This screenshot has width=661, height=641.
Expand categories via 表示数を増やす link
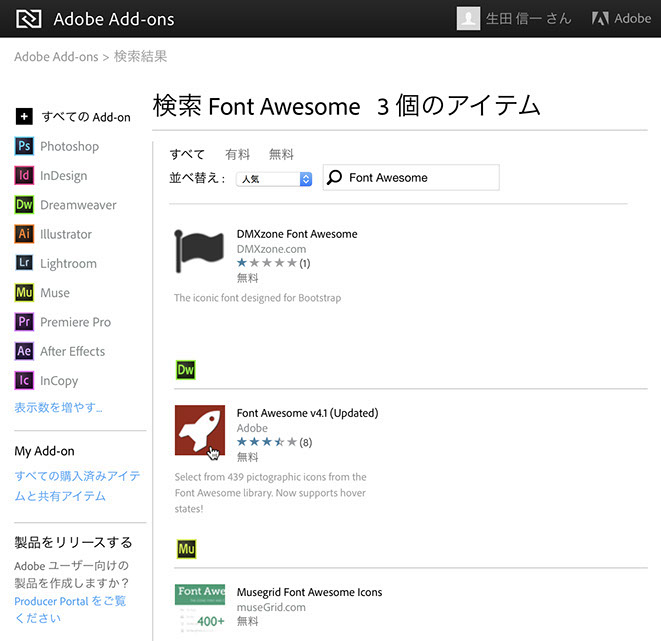58,407
